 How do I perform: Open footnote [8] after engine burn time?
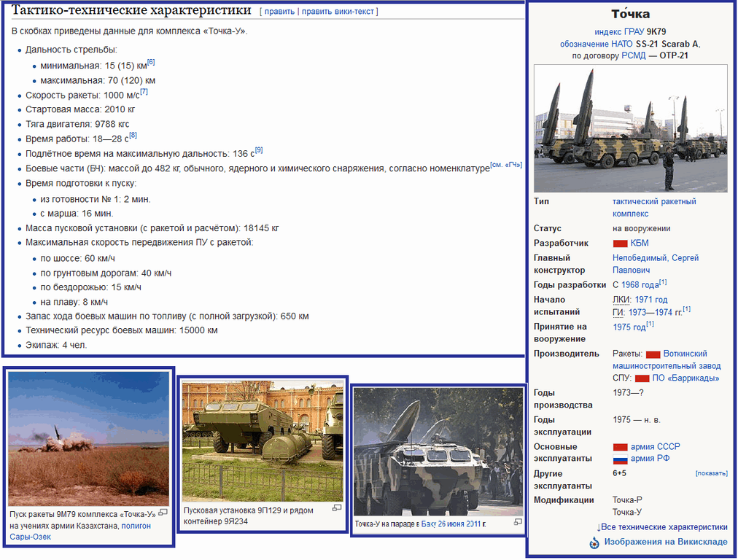133,136
